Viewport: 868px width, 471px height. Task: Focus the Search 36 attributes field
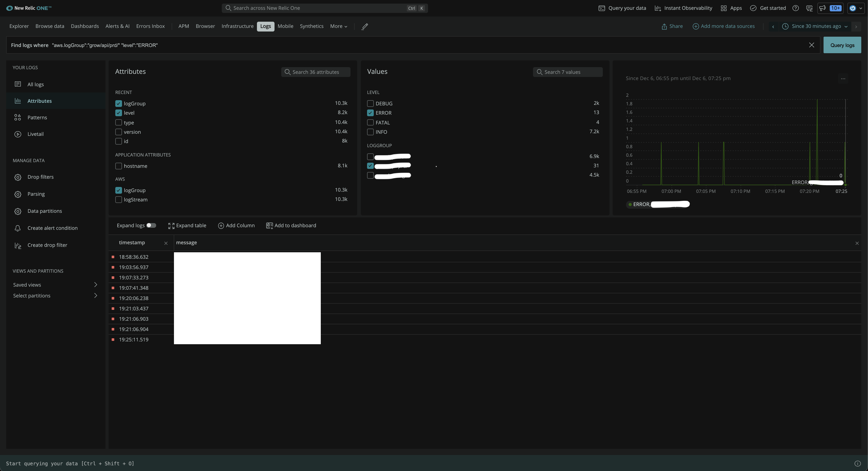(316, 72)
